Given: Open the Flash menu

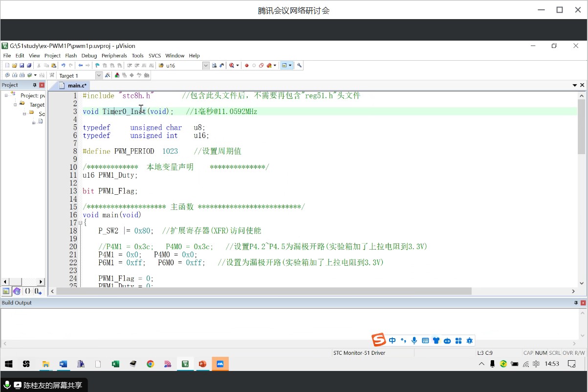Looking at the screenshot, I should point(71,56).
